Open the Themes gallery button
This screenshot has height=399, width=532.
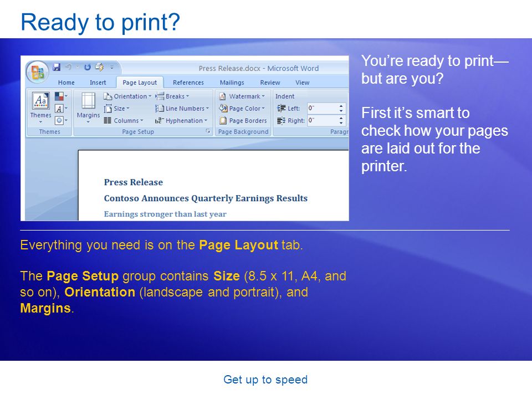tap(40, 108)
